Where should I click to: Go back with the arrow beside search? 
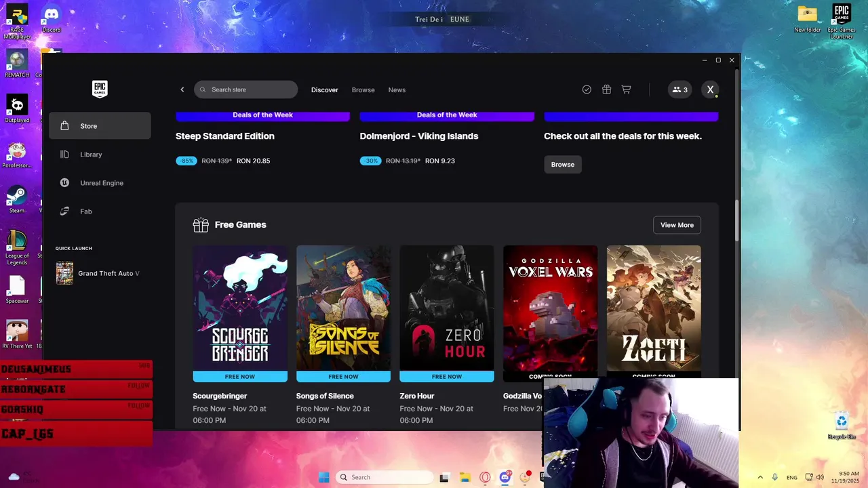pyautogui.click(x=182, y=89)
